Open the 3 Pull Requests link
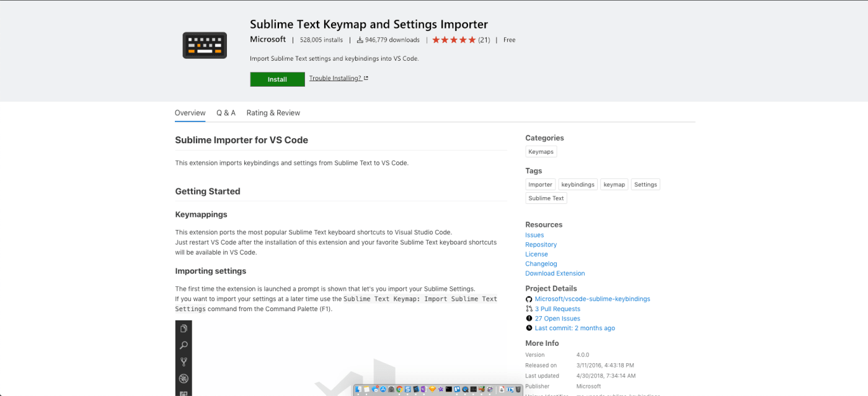 [557, 309]
